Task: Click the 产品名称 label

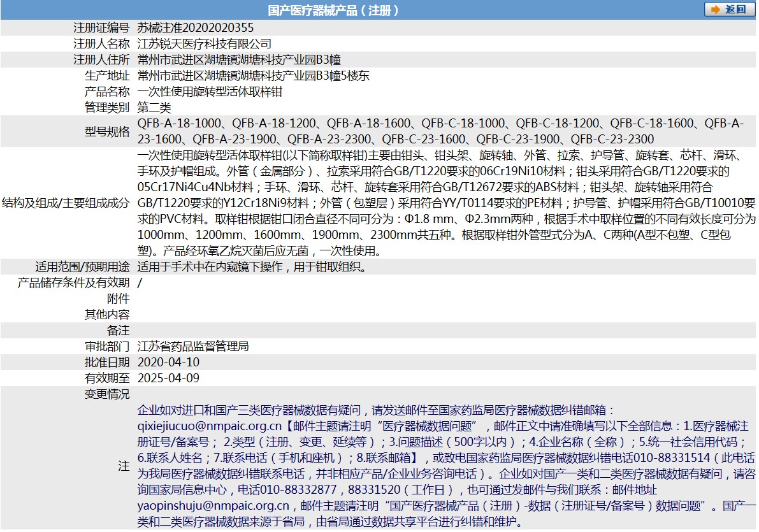Action: coord(107,92)
